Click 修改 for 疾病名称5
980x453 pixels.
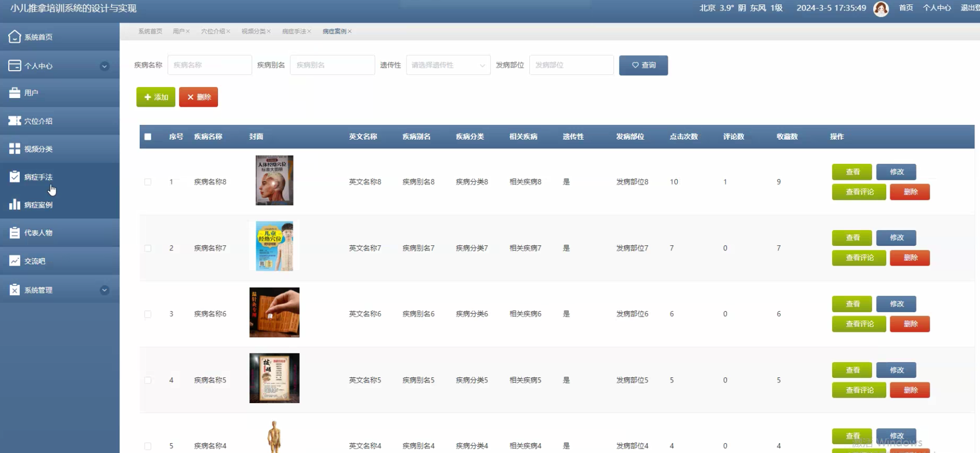tap(896, 370)
